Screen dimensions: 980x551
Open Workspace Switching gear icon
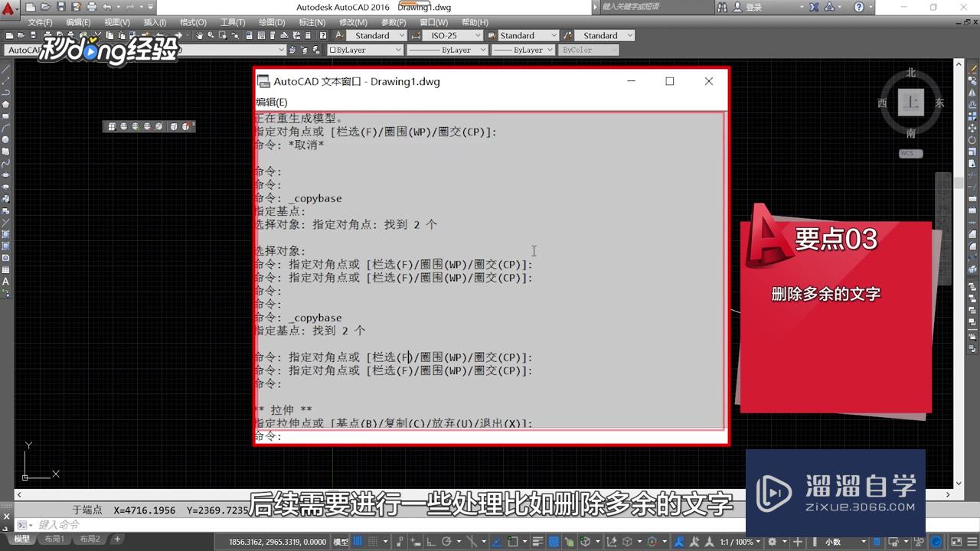coord(772,542)
